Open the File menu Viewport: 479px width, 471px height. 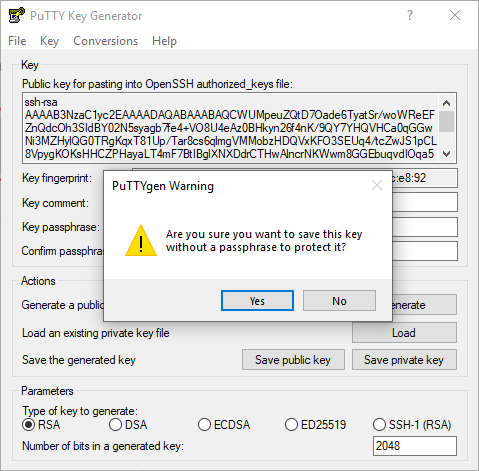coord(17,41)
